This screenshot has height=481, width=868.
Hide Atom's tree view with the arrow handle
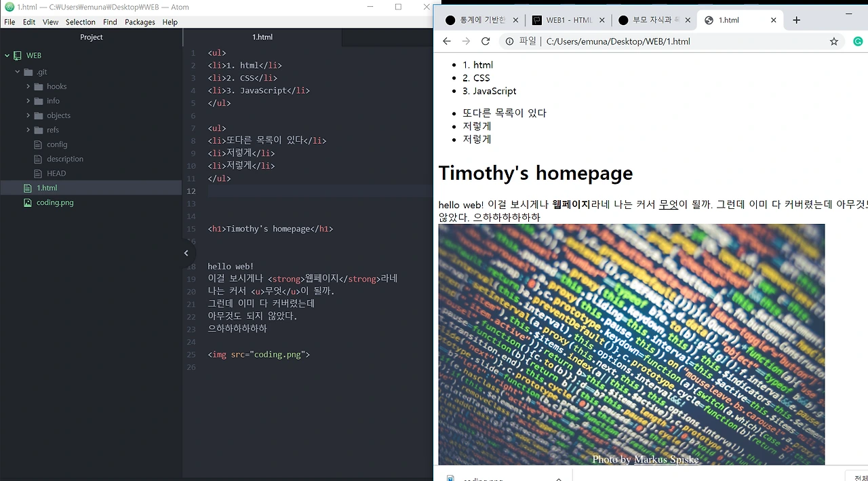(x=186, y=253)
